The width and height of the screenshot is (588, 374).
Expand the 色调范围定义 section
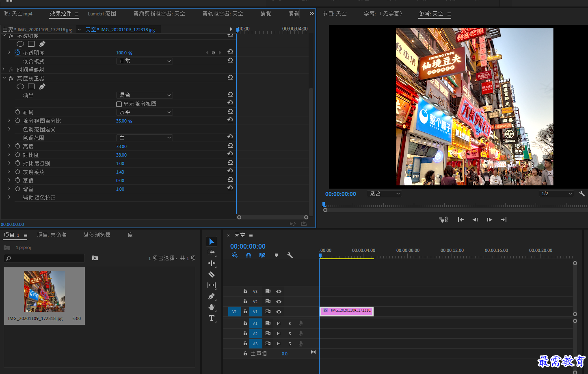(x=9, y=129)
